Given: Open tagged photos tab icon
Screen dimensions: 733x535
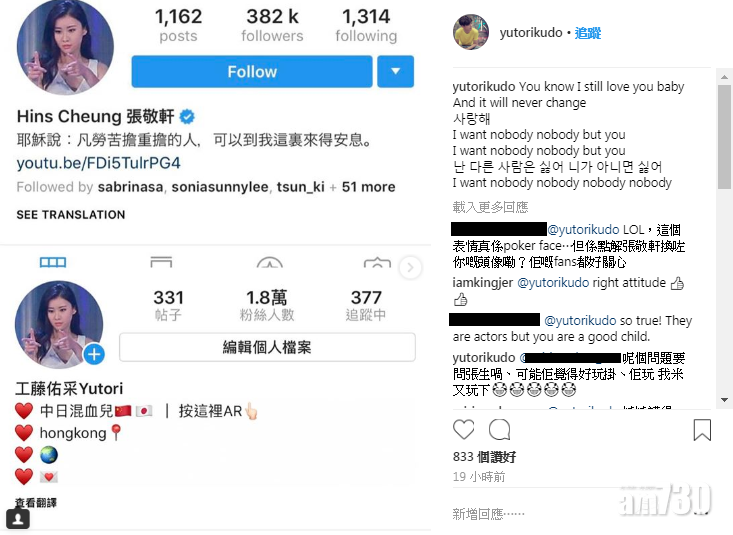Looking at the screenshot, I should pos(377,262).
